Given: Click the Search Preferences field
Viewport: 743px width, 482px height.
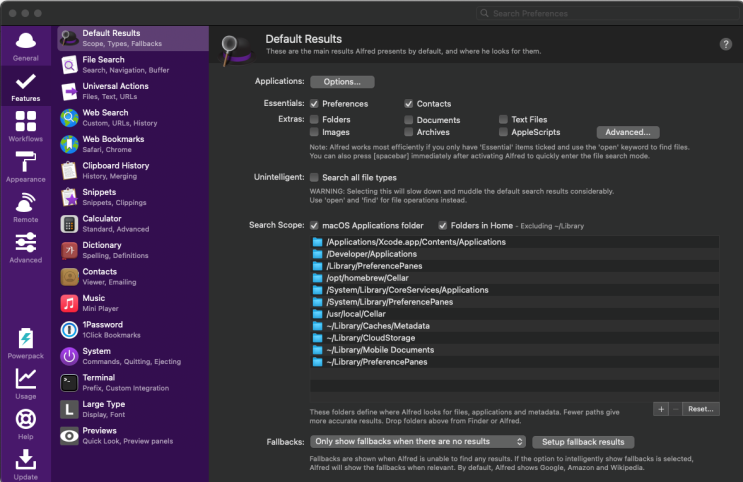Looking at the screenshot, I should coord(608,13).
